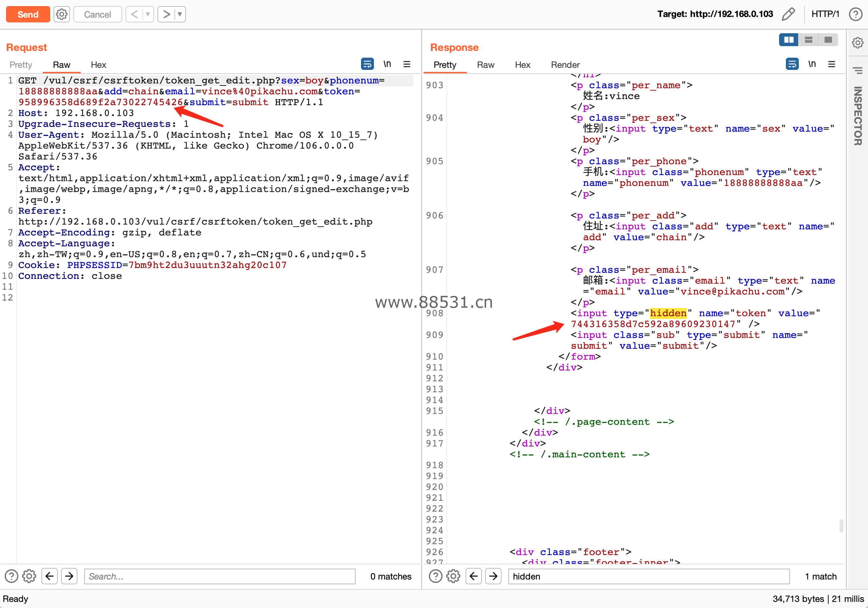Click the token value 958996358d689f2a73022745426

(100, 102)
